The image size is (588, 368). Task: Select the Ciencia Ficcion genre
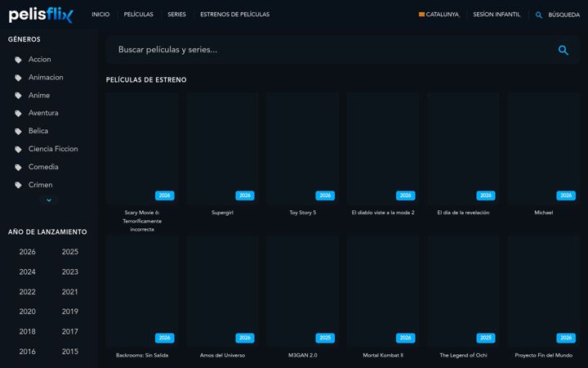[53, 149]
